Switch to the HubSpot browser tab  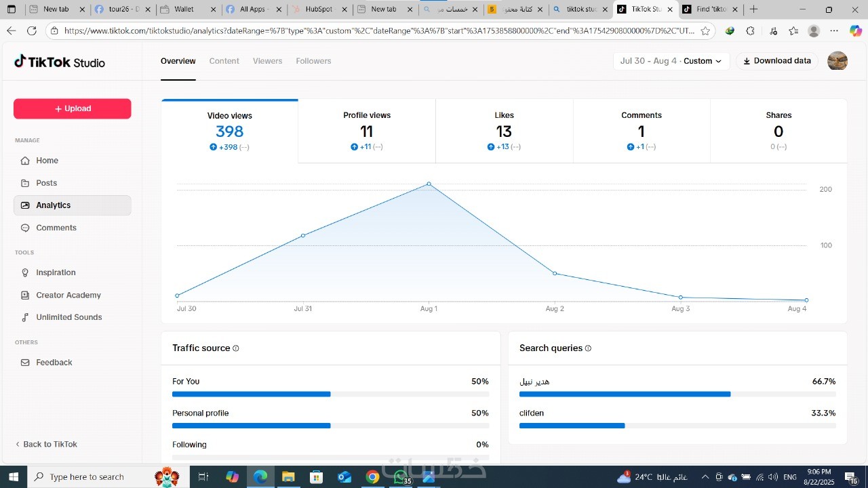[319, 9]
